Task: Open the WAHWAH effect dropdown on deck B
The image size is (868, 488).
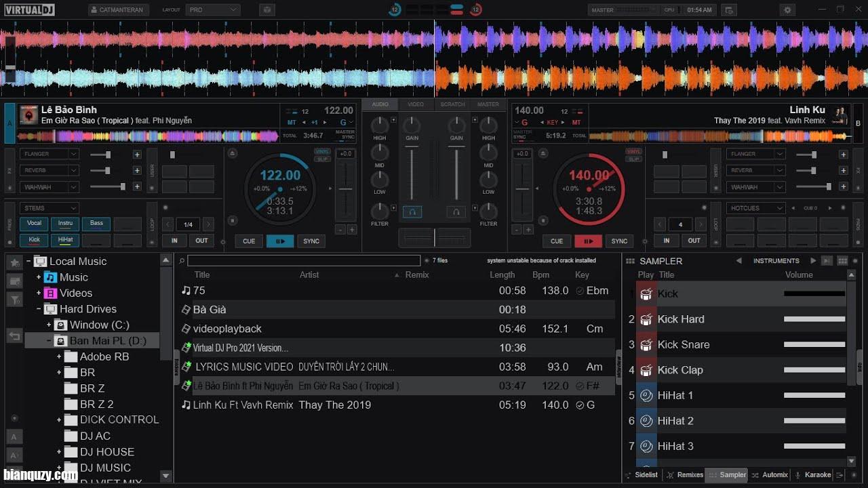Action: coord(755,187)
